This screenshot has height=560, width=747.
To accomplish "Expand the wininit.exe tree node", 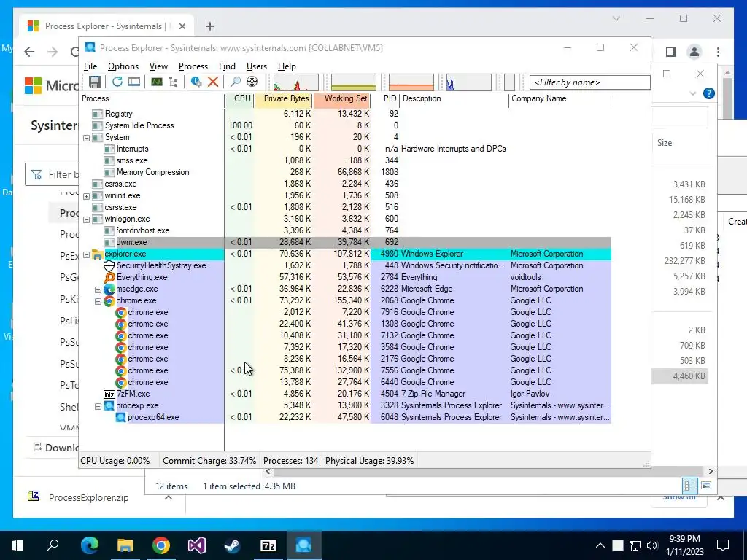I will point(86,196).
